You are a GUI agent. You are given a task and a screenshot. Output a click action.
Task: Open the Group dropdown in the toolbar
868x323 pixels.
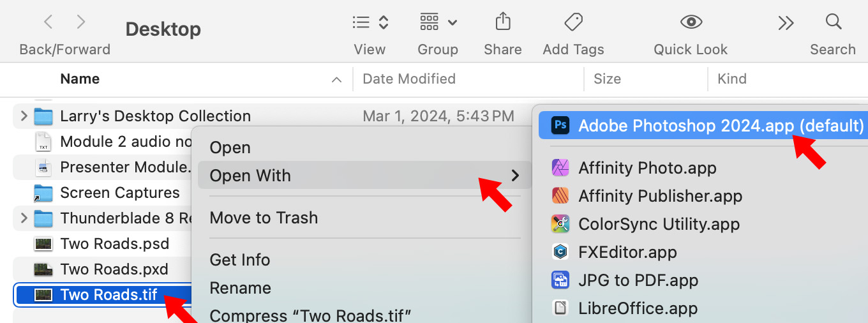coord(438,23)
